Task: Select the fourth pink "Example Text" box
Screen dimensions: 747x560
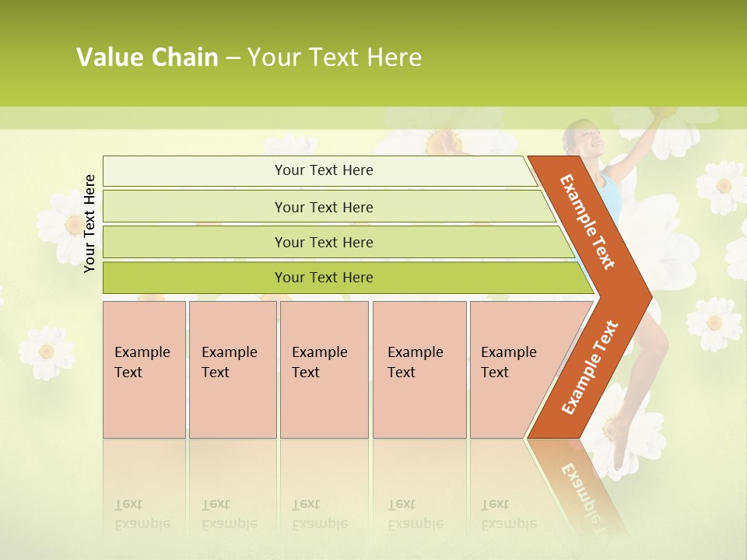Action: pyautogui.click(x=419, y=369)
